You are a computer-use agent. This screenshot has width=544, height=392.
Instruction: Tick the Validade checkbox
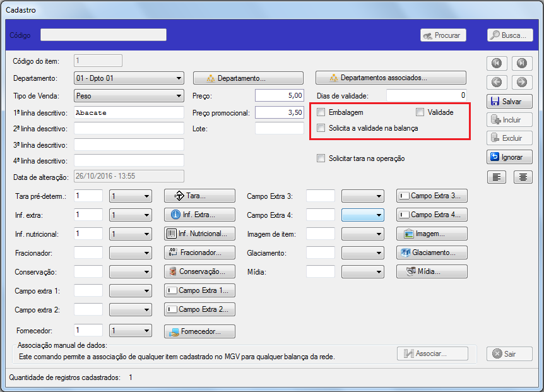coord(420,112)
